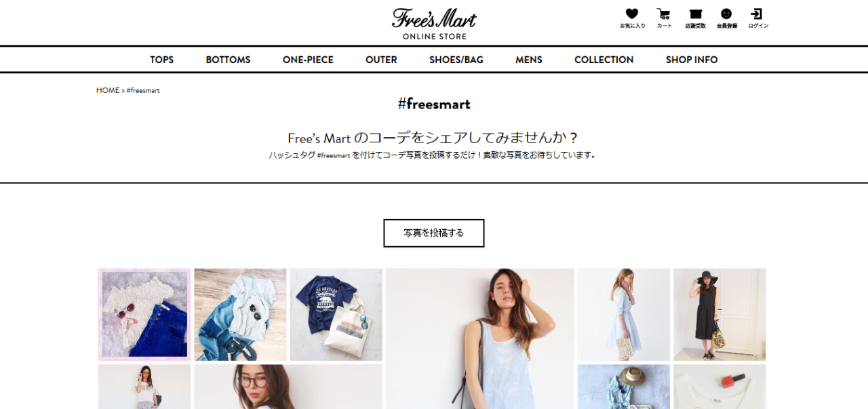Choose SHOES/BAG from the navigation
The image size is (868, 409).
456,60
